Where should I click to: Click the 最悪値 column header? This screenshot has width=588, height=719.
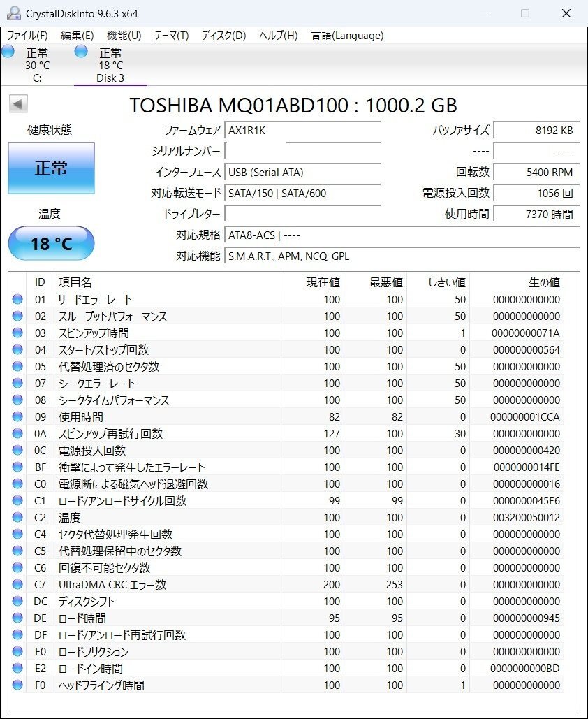tap(375, 282)
